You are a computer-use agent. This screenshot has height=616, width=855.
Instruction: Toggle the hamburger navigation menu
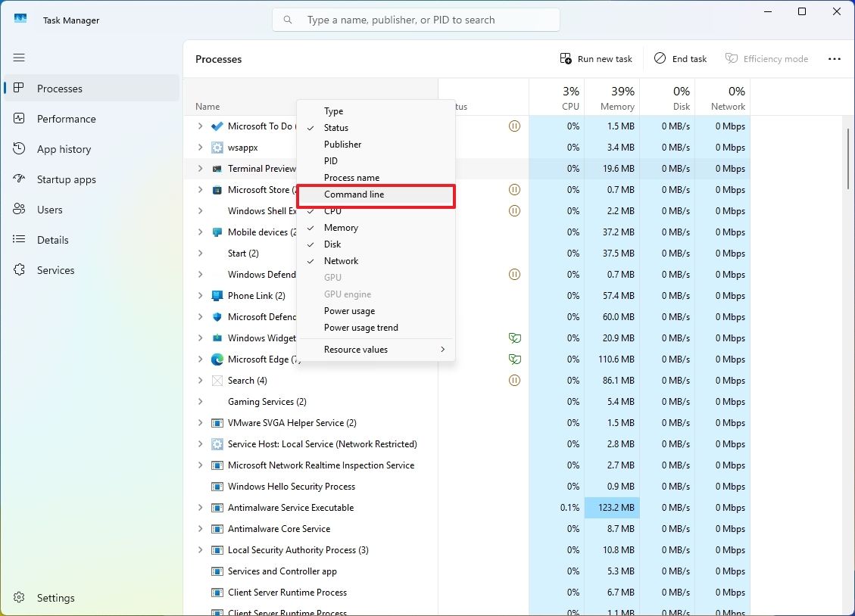(x=19, y=58)
